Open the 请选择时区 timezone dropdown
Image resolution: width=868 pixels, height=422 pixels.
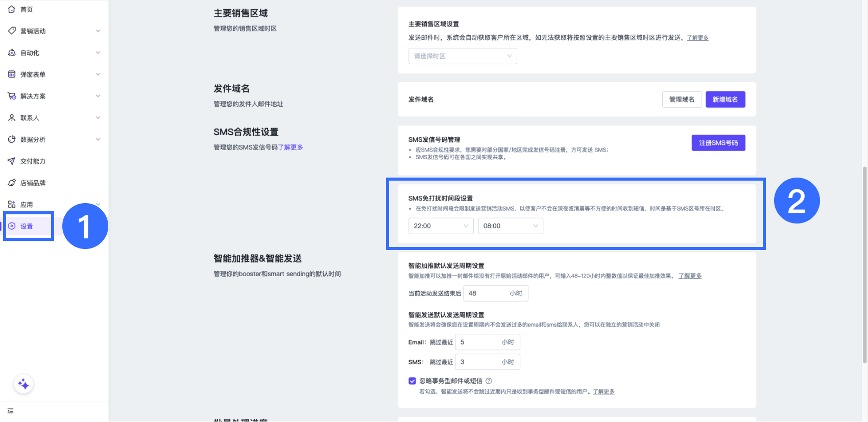point(462,56)
